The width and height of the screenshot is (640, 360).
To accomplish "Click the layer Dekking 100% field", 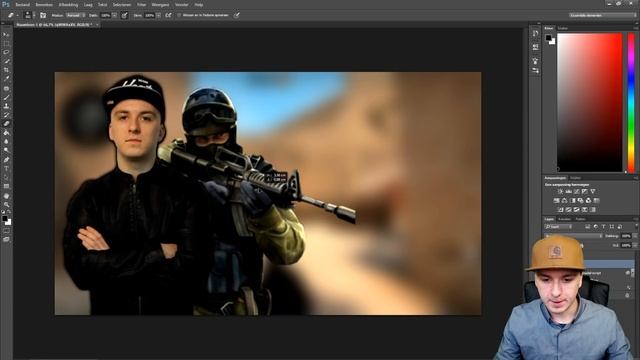I will 626,236.
